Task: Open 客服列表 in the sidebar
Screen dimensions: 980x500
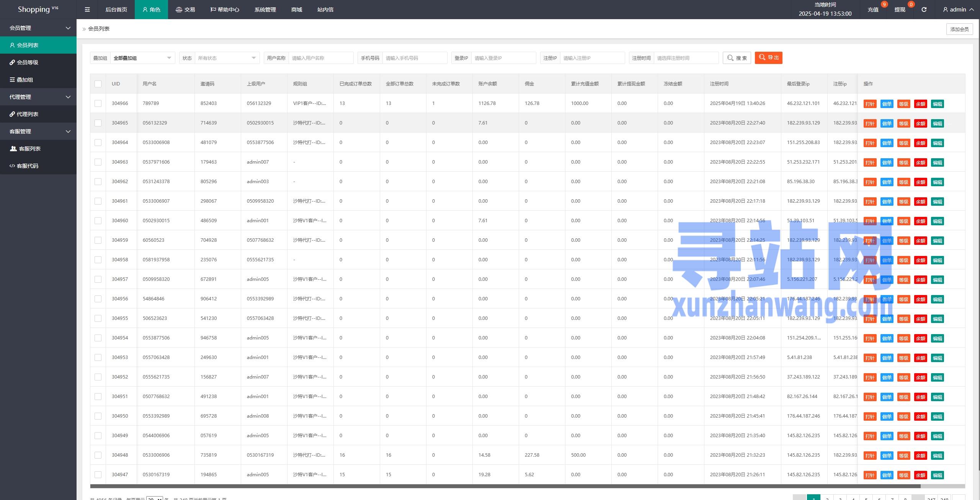Action: tap(38, 149)
